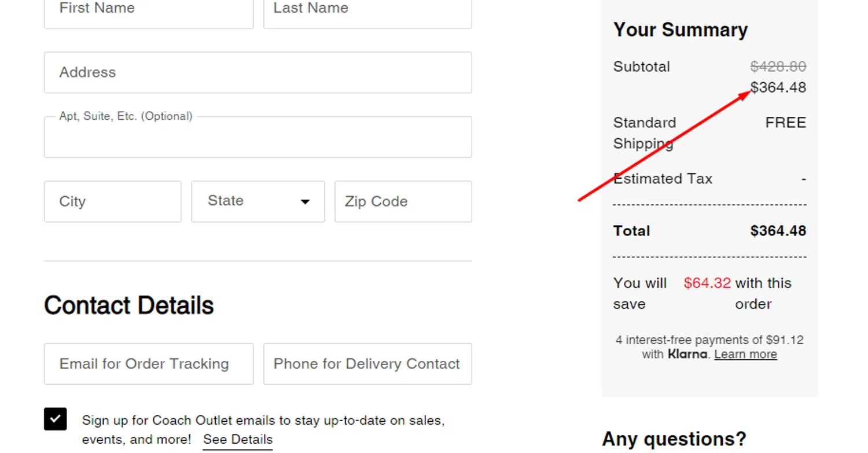This screenshot has width=868, height=453.
Task: Focus the Email for Order Tracking field
Action: point(148,364)
